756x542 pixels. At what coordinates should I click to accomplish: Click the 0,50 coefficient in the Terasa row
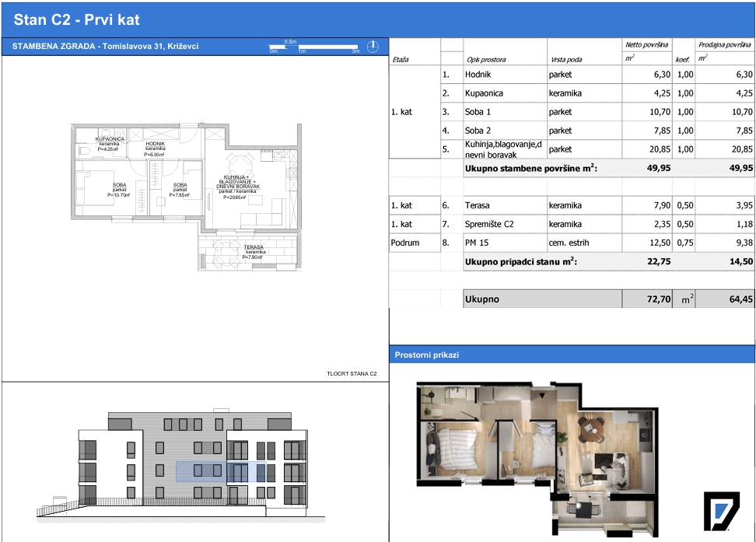[x=685, y=205]
